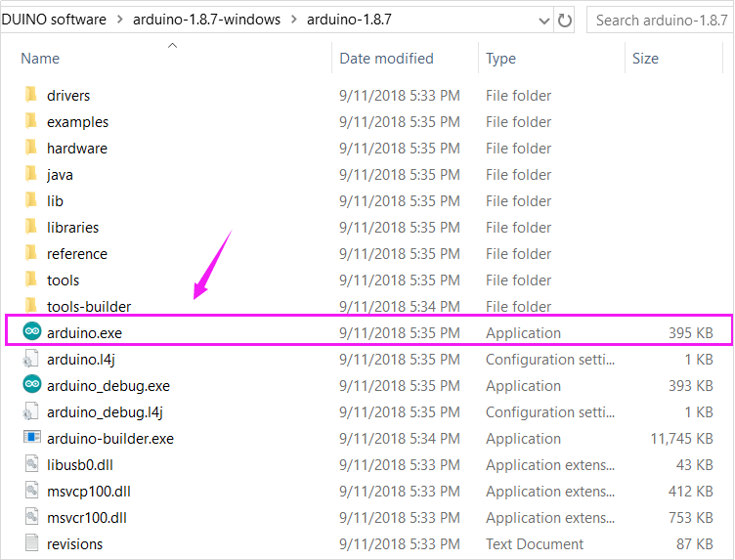Click Configuration setti... cell of arduino.l4j
This screenshot has height=560, width=735.
[550, 360]
